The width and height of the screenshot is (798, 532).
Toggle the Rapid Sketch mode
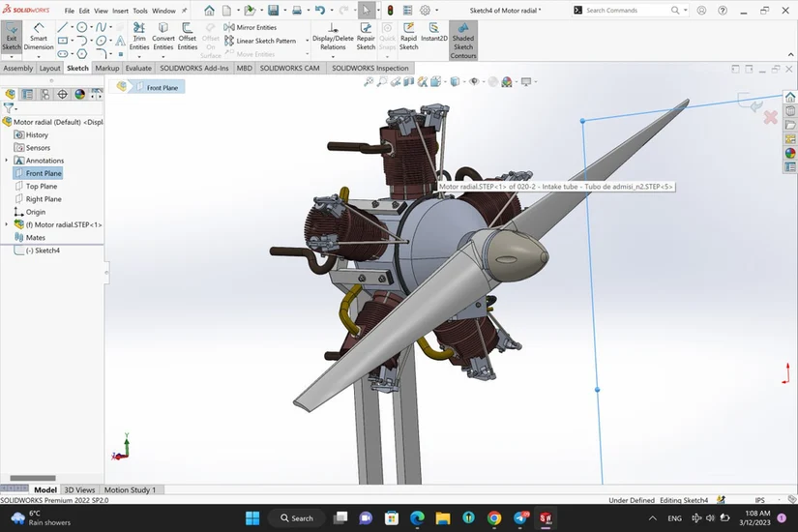409,37
